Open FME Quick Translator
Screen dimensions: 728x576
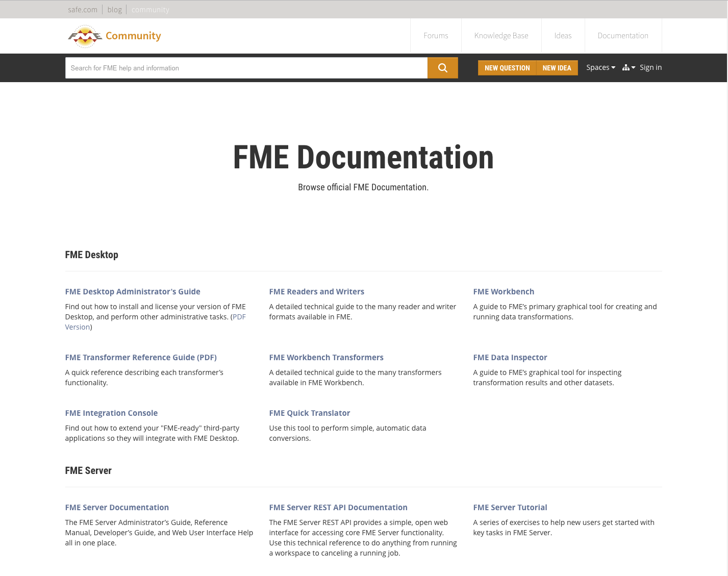pyautogui.click(x=309, y=413)
